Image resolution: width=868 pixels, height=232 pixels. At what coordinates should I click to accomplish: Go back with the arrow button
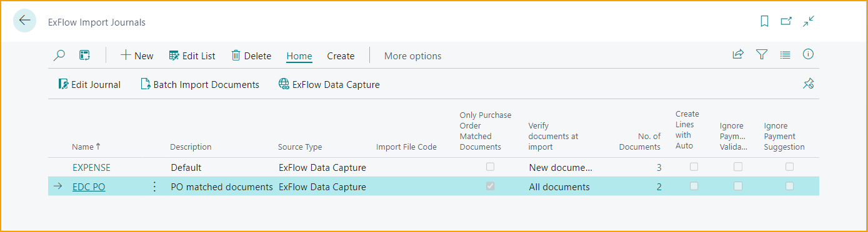coord(24,21)
